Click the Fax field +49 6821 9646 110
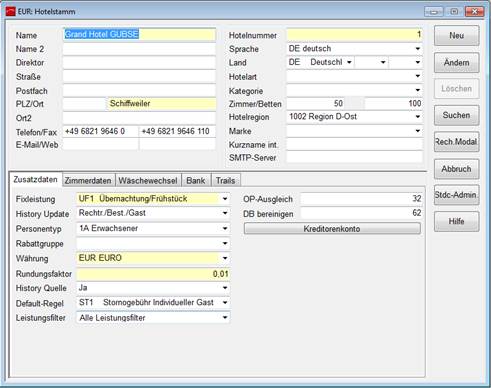The image size is (491, 388). pyautogui.click(x=177, y=131)
